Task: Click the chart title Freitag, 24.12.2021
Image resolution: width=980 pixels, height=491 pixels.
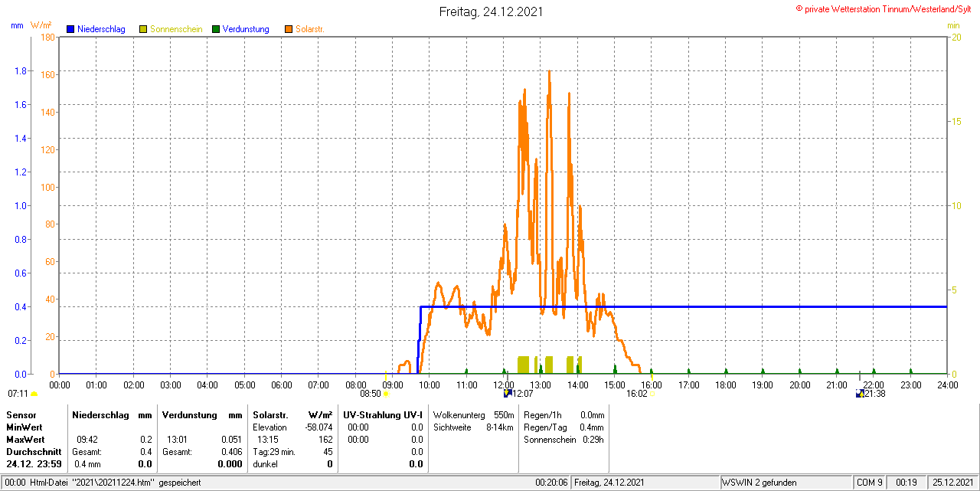Action: point(492,11)
